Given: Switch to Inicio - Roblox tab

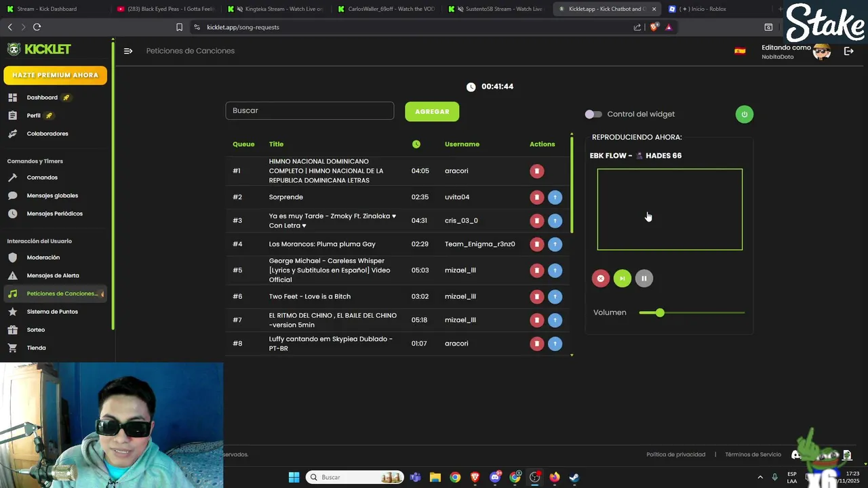Looking at the screenshot, I should pyautogui.click(x=712, y=9).
